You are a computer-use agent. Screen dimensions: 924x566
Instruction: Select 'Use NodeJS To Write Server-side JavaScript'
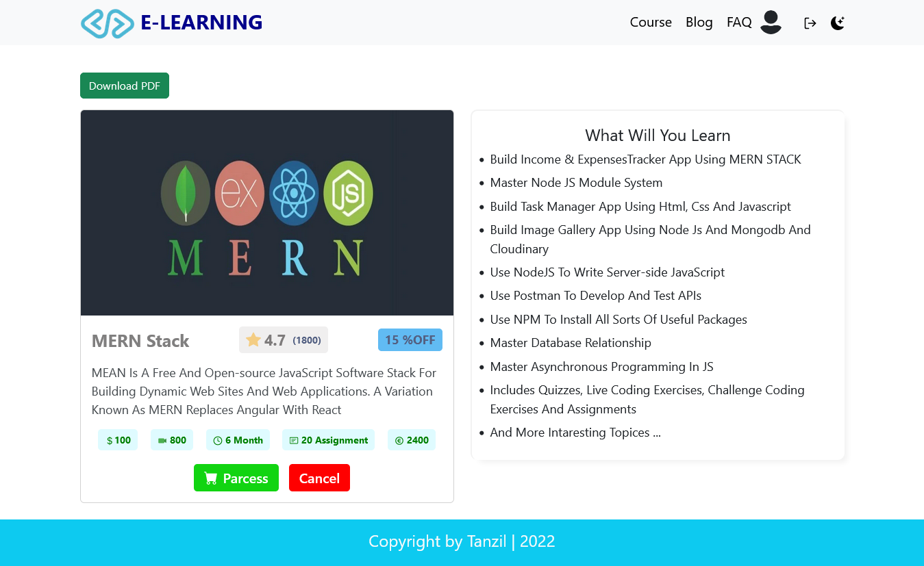coord(607,272)
